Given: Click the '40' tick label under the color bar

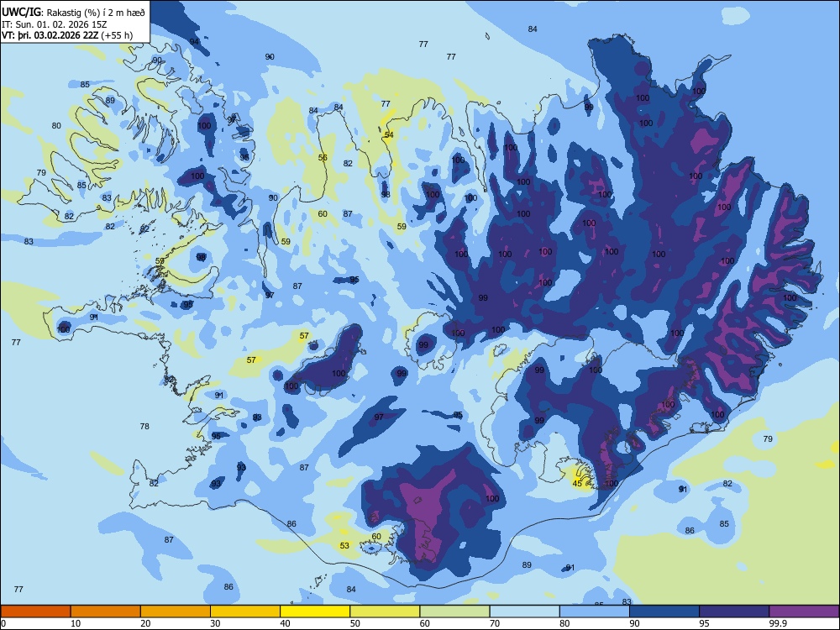Looking at the screenshot, I should tap(286, 623).
